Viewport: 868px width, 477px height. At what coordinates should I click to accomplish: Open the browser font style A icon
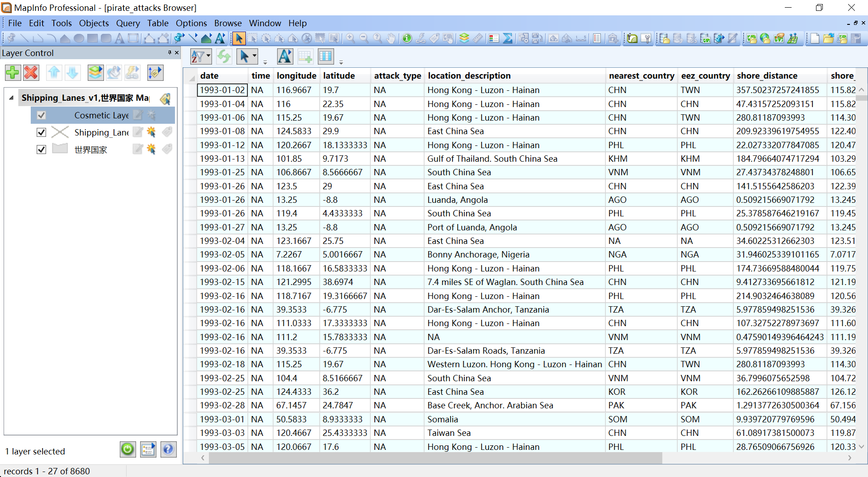285,56
